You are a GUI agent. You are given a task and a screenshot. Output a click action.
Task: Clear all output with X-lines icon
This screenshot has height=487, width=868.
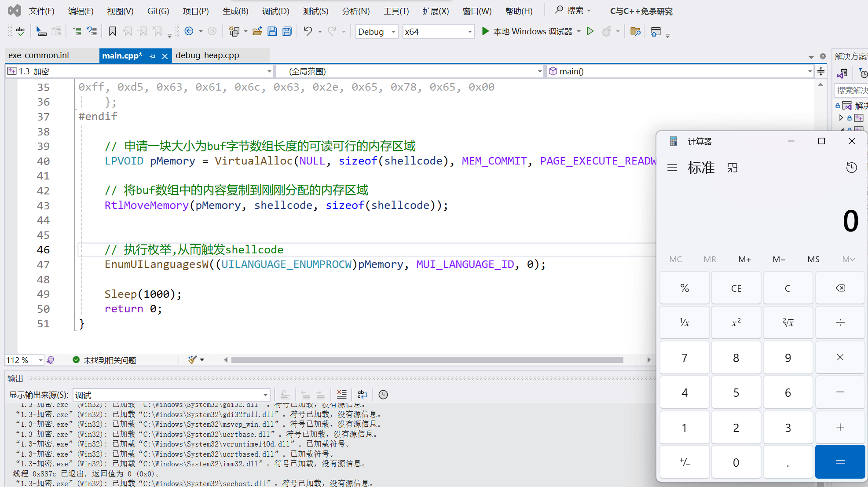(x=342, y=395)
